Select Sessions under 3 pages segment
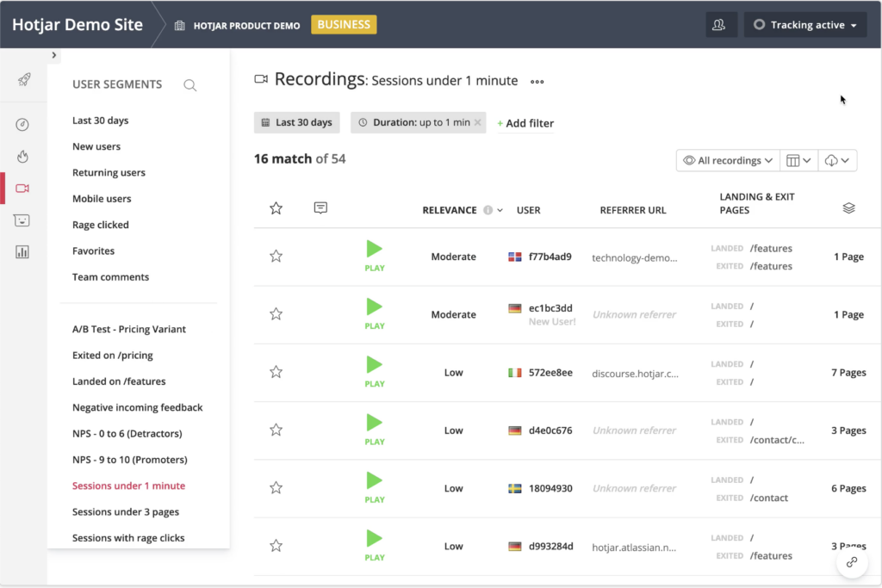This screenshot has height=588, width=882. tap(126, 512)
